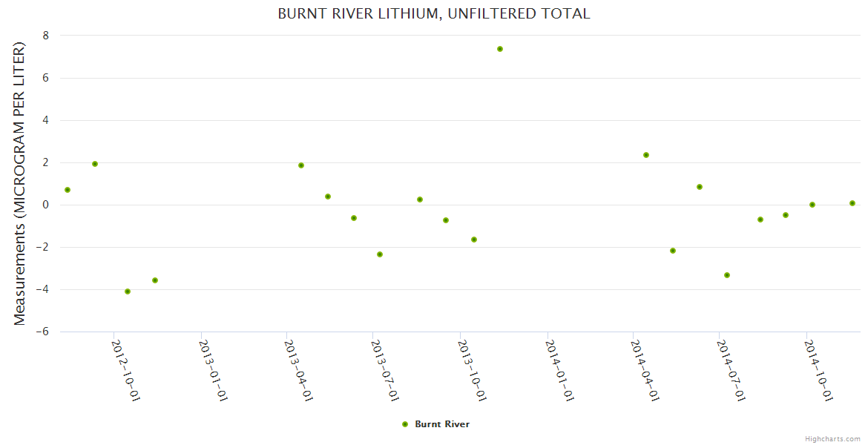The height and width of the screenshot is (445, 868).
Task: Click the chart title Burnt River Lithium
Action: pos(434,13)
